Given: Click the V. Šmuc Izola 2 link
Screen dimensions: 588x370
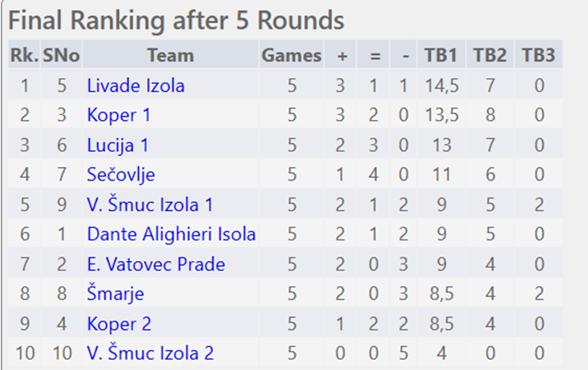Looking at the screenshot, I should pos(150,353).
